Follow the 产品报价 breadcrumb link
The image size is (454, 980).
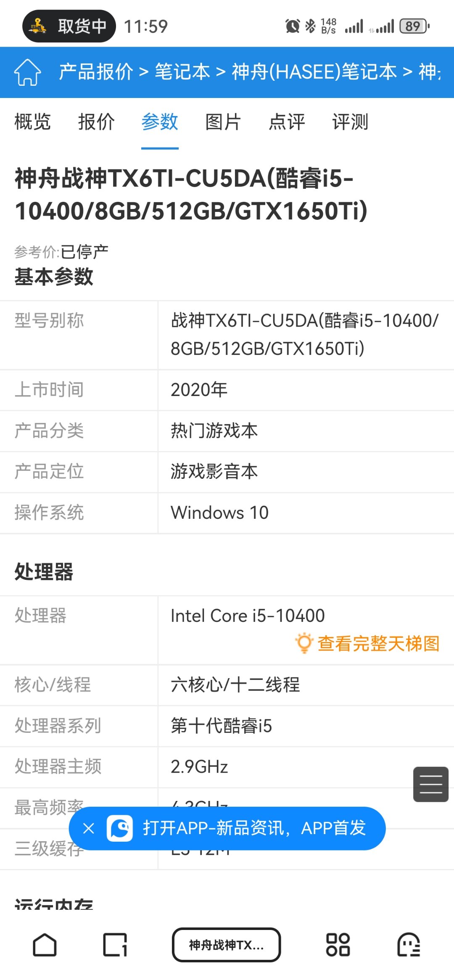pyautogui.click(x=96, y=72)
